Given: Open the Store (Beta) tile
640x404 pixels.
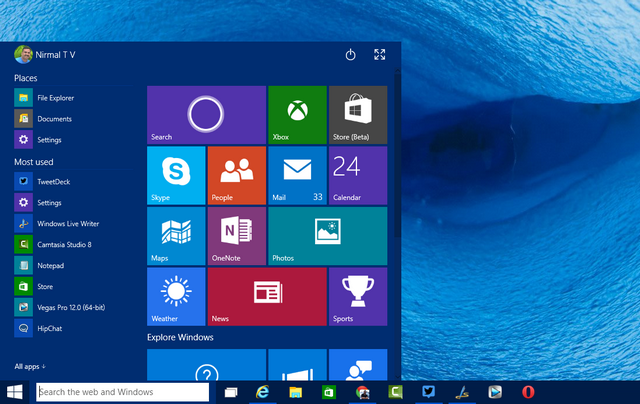Looking at the screenshot, I should [x=358, y=115].
